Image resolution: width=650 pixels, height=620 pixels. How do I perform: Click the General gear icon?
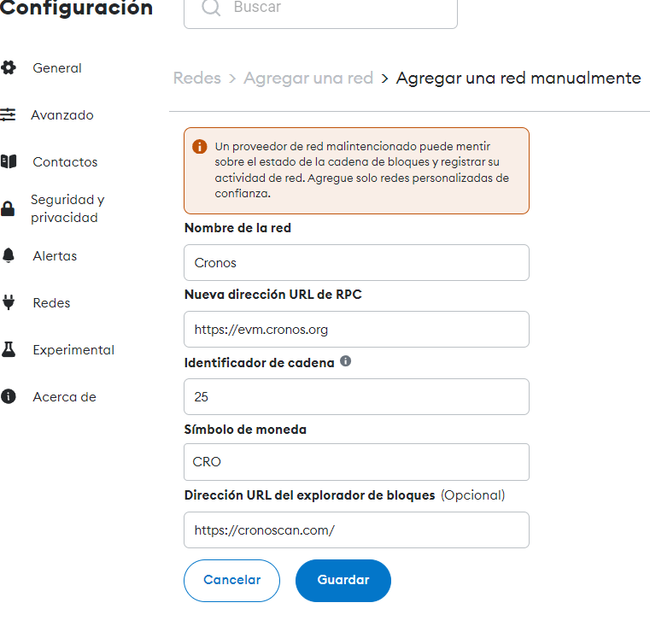(x=9, y=68)
